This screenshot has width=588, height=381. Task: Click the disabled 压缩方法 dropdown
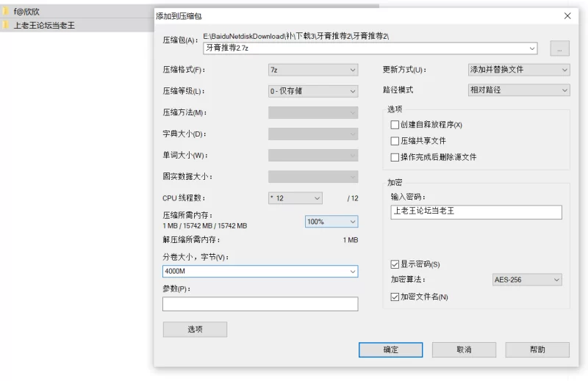(313, 112)
